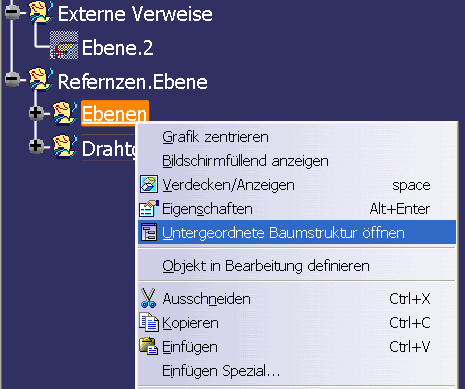The height and width of the screenshot is (389, 465).
Task: Select the Ebene.2 tree label
Action: (x=117, y=47)
